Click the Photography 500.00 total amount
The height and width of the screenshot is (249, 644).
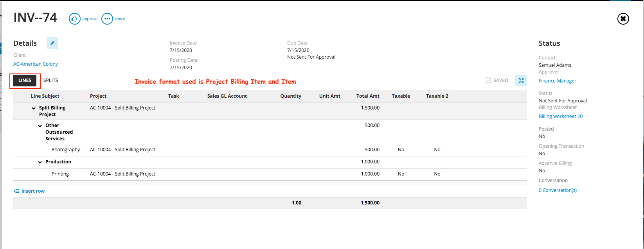pos(372,150)
